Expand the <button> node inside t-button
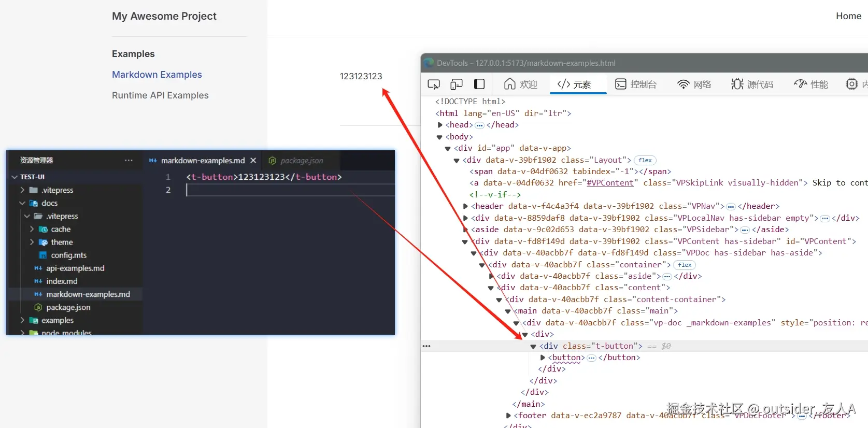 pos(543,358)
